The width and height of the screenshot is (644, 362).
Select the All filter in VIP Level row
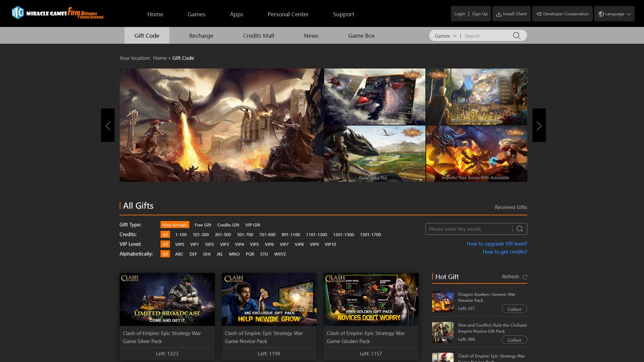tap(165, 244)
